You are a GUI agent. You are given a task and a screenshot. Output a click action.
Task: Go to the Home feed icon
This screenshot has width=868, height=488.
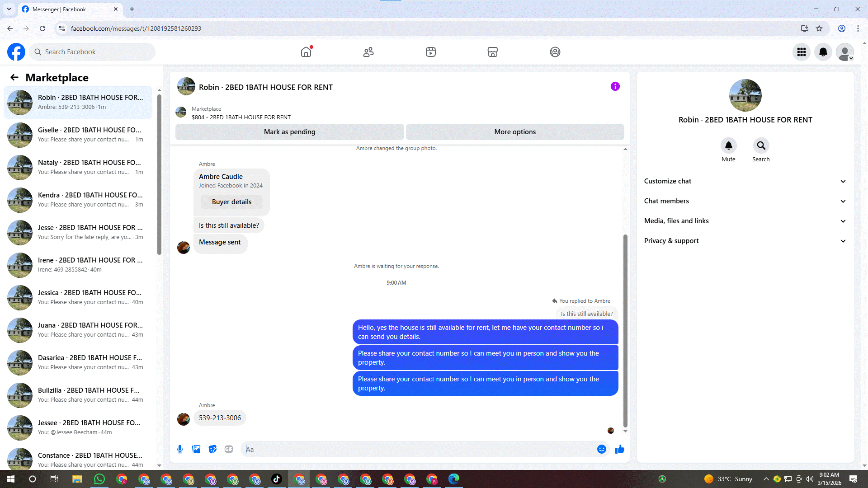(306, 52)
